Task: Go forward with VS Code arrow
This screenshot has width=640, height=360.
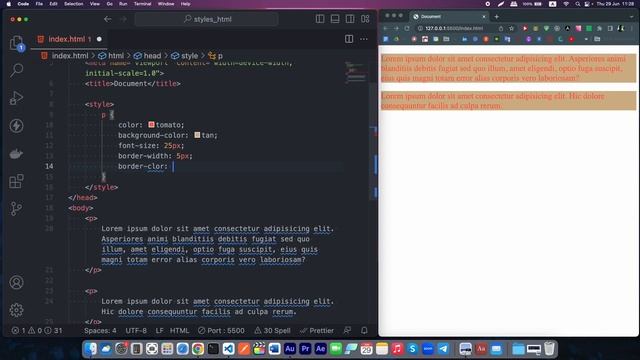Action: pyautogui.click(x=123, y=19)
